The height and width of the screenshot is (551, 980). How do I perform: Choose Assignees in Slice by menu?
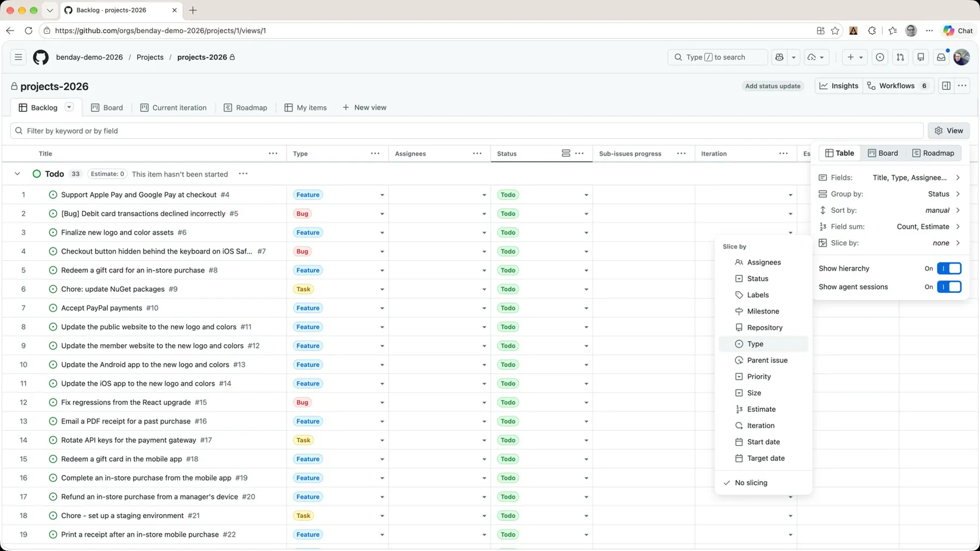(x=763, y=262)
